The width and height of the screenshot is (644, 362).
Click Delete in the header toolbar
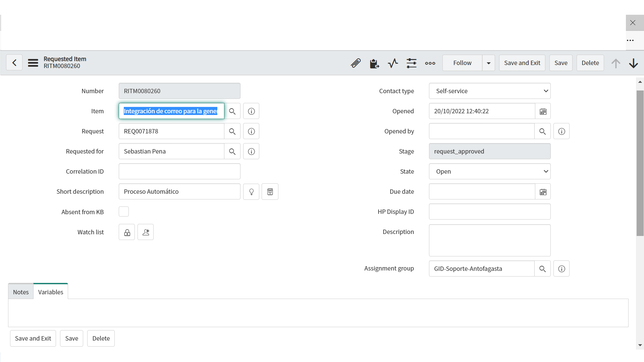590,63
